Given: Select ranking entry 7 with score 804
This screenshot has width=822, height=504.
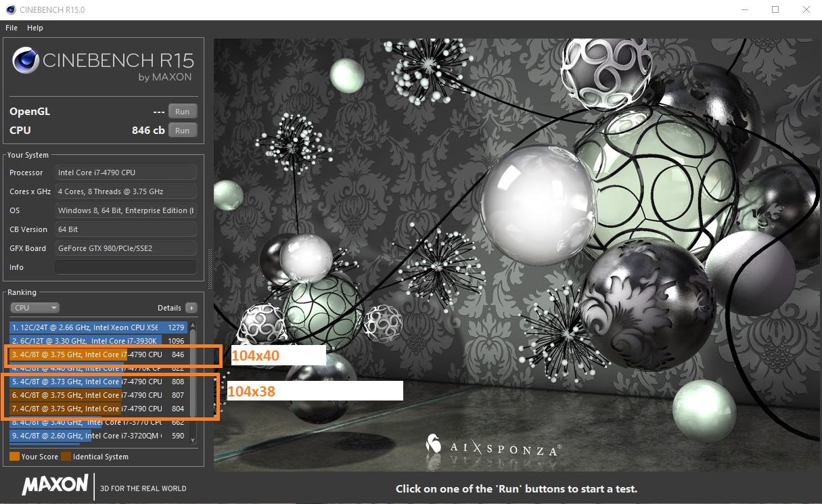Looking at the screenshot, I should (x=99, y=409).
